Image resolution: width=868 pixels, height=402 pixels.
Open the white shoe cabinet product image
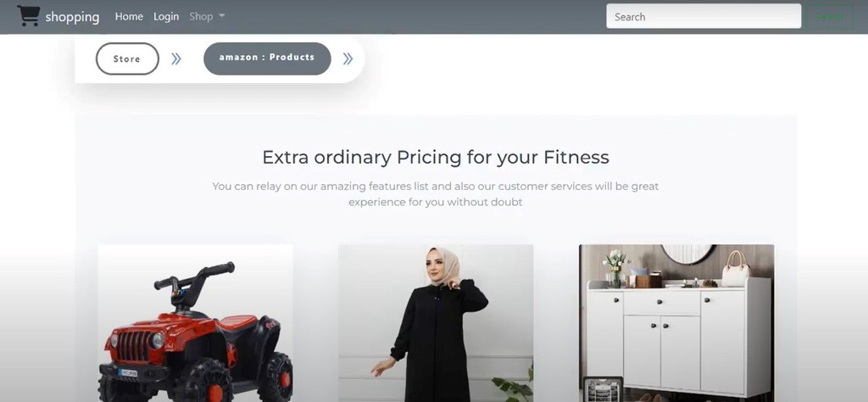[676, 323]
